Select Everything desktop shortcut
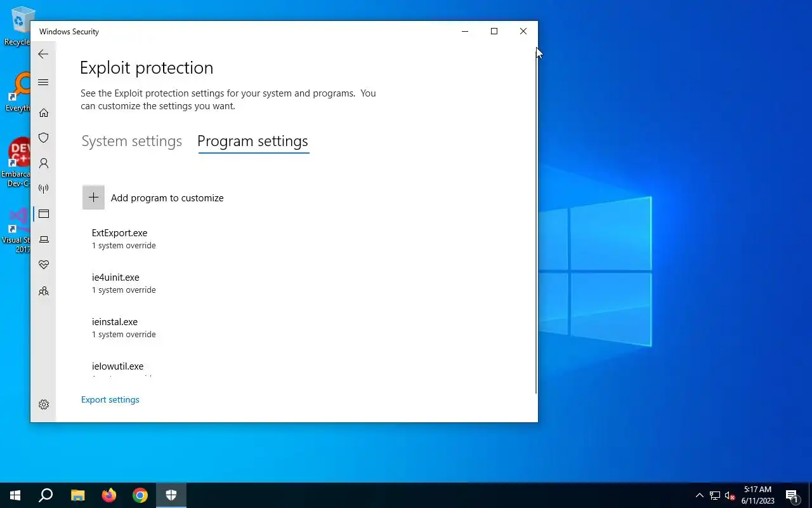The width and height of the screenshot is (812, 508). (x=18, y=92)
